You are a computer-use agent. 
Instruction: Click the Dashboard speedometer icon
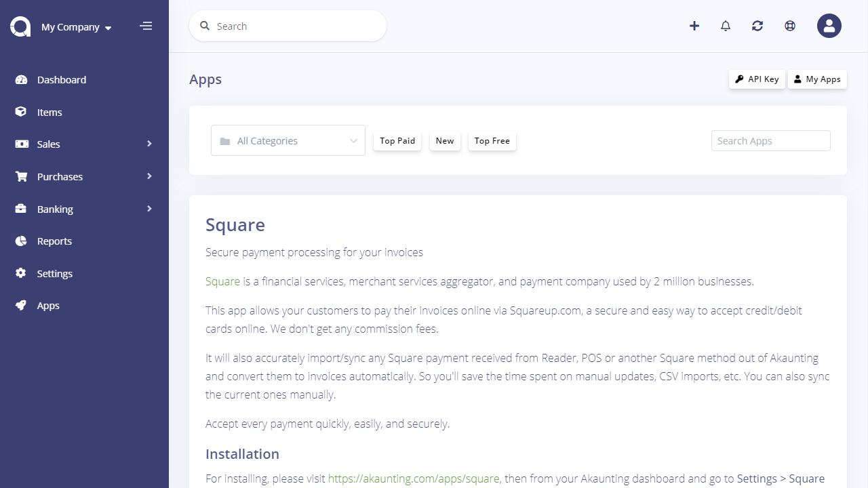pos(21,79)
